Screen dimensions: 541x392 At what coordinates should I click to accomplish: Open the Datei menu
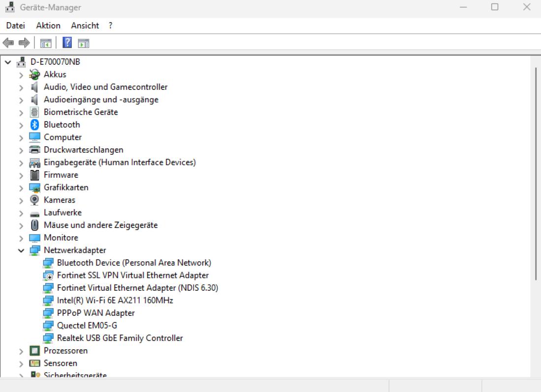(16, 26)
